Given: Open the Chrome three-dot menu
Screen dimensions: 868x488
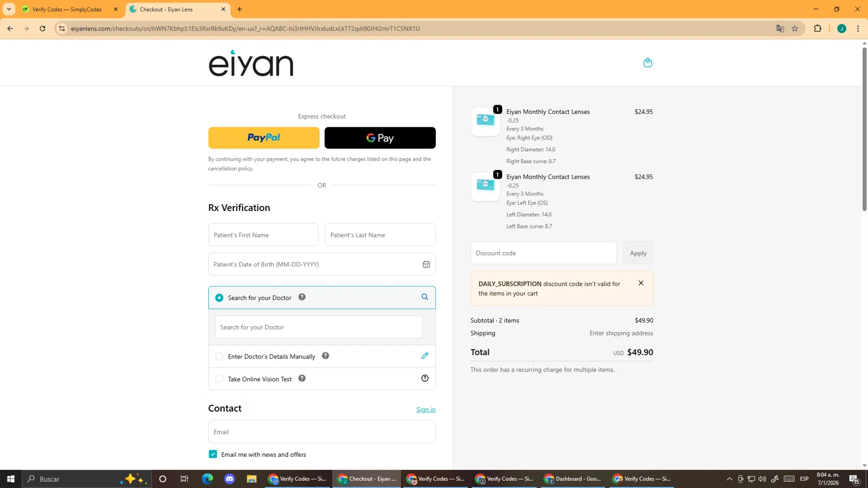Looking at the screenshot, I should tap(858, 28).
